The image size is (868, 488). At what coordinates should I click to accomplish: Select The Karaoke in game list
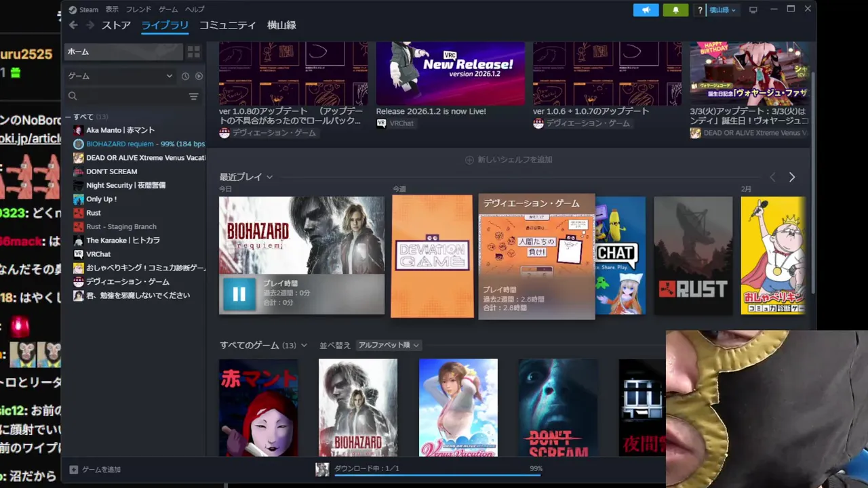point(117,241)
